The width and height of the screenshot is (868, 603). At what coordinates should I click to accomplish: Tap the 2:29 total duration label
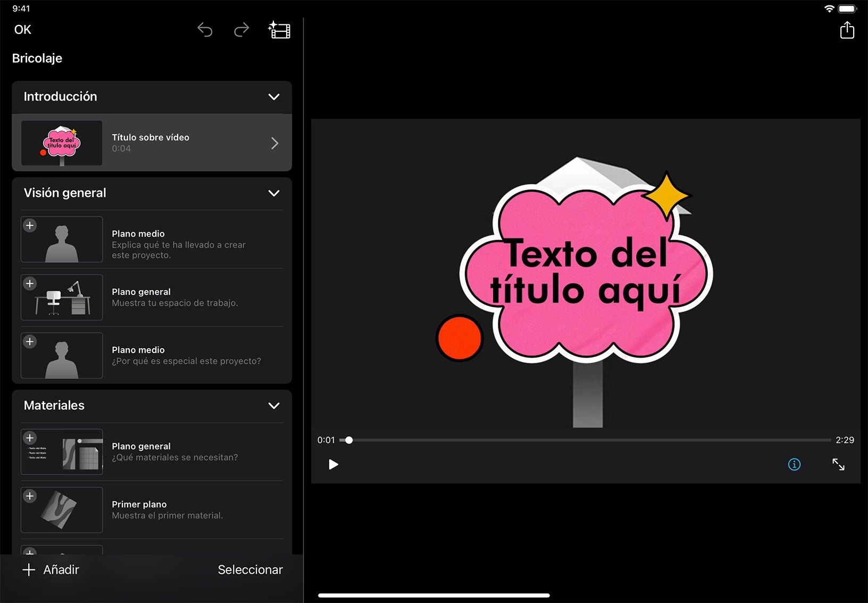coord(845,440)
